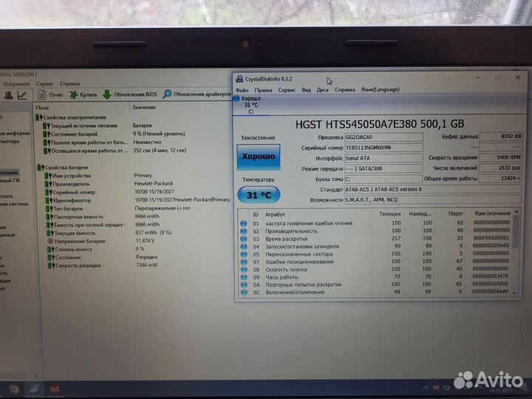Click the status circle for Переназначенные сектора
532x399 pixels.
244,254
